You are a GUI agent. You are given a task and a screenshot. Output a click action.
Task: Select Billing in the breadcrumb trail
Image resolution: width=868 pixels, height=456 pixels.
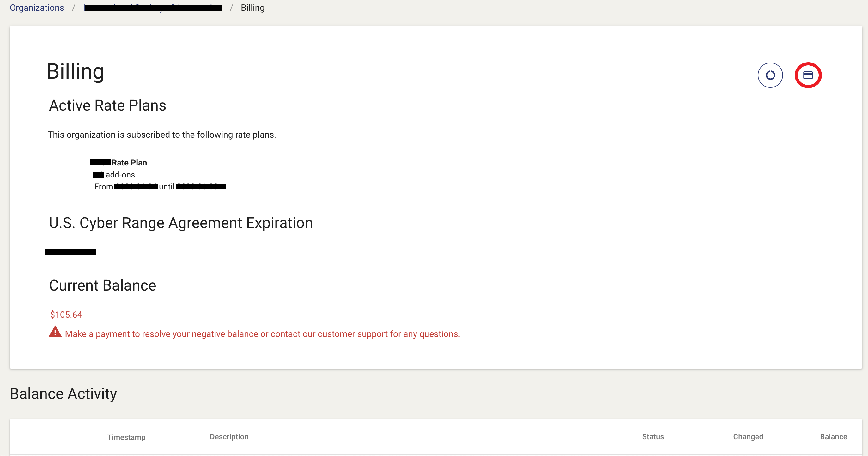(252, 7)
